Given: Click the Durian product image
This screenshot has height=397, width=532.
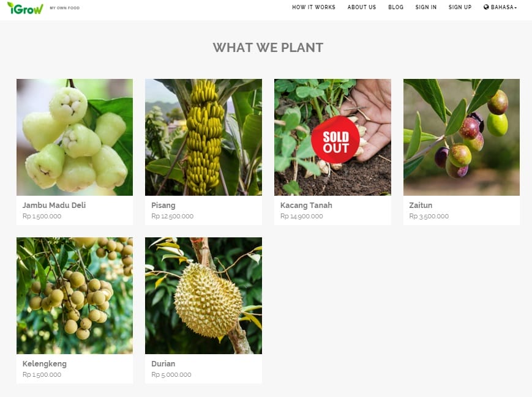Looking at the screenshot, I should (204, 295).
